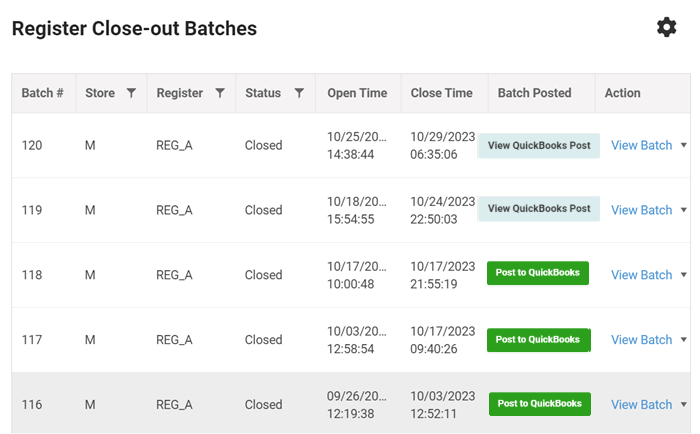
Task: View QuickBooks Post for batch 120
Action: pos(539,146)
